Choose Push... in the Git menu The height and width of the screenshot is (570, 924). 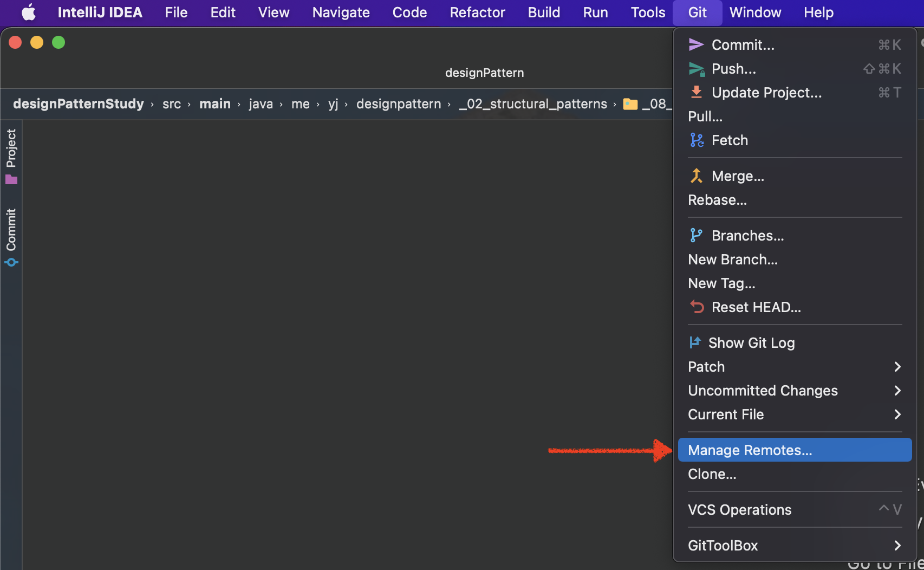coord(795,69)
